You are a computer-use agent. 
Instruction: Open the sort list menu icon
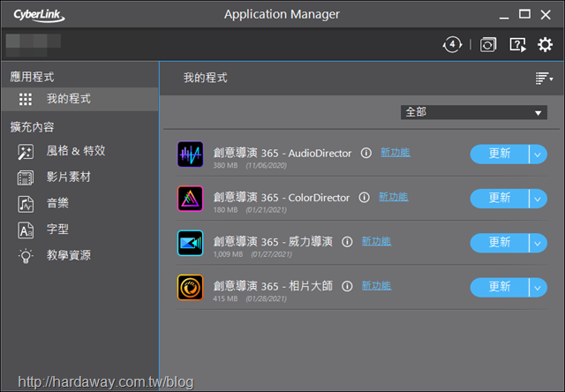[544, 78]
